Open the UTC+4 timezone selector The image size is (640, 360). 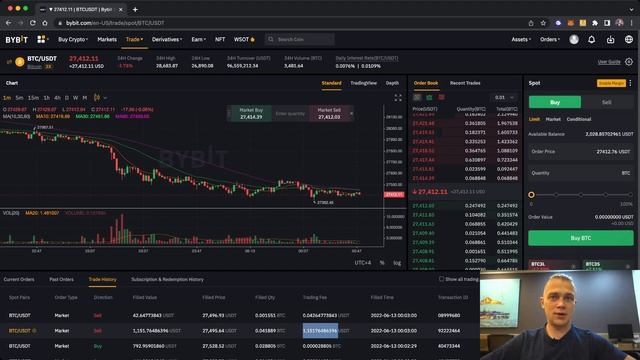[362, 263]
